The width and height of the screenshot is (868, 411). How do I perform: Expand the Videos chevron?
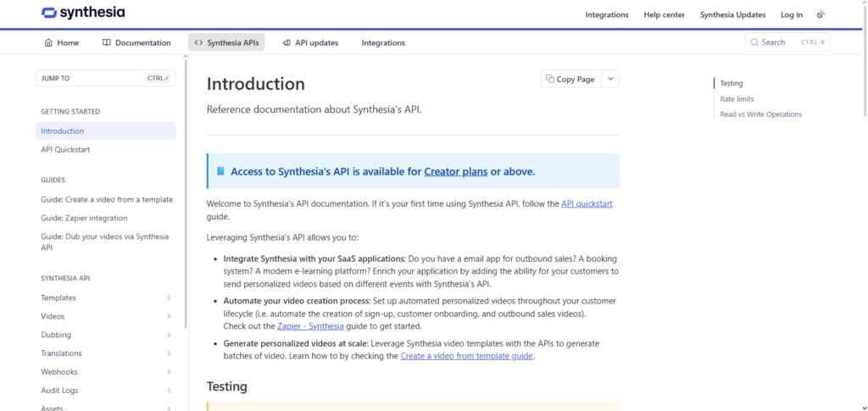pos(169,316)
